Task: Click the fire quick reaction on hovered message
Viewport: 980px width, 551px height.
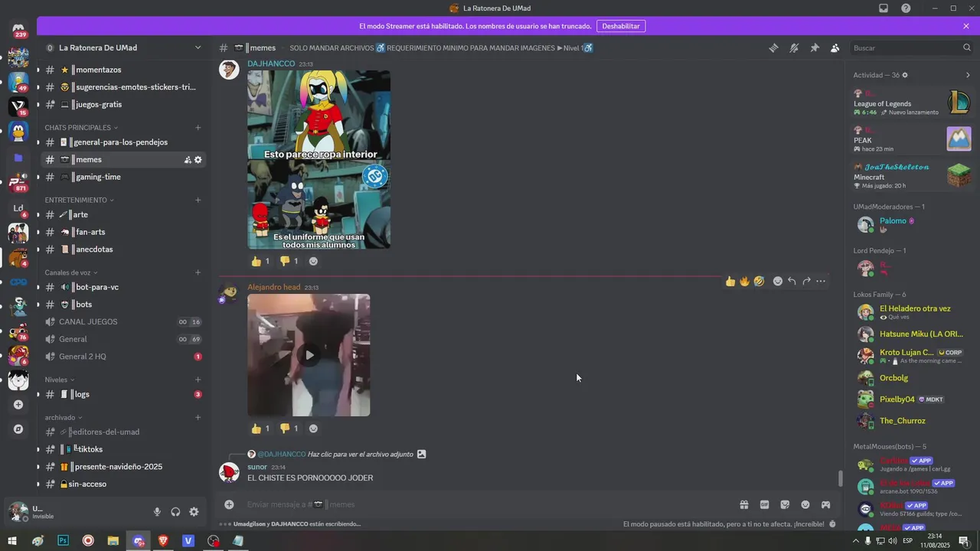Action: pos(744,282)
